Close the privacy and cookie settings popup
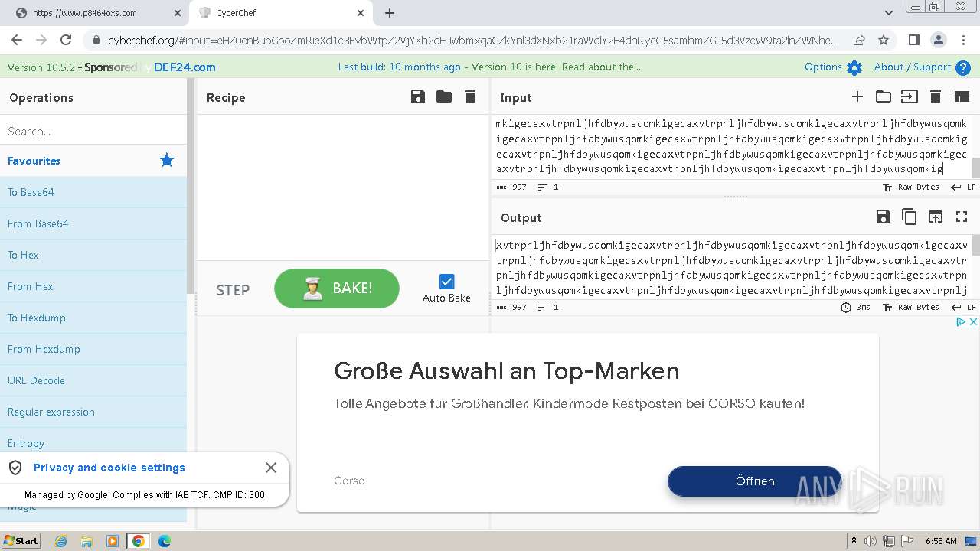The image size is (980, 551). 271,468
